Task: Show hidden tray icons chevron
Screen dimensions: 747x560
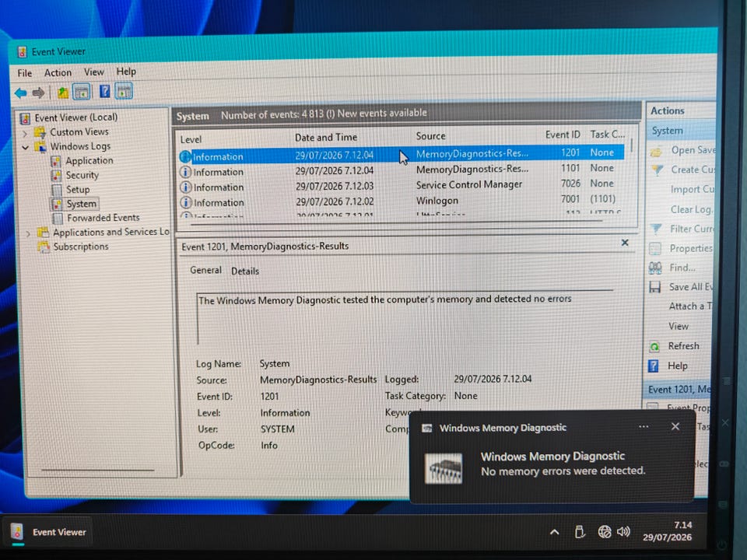Action: (x=555, y=532)
